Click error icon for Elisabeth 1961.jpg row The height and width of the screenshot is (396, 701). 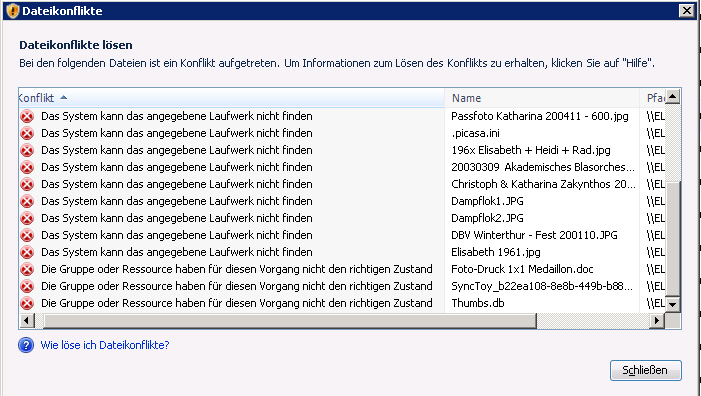[27, 252]
